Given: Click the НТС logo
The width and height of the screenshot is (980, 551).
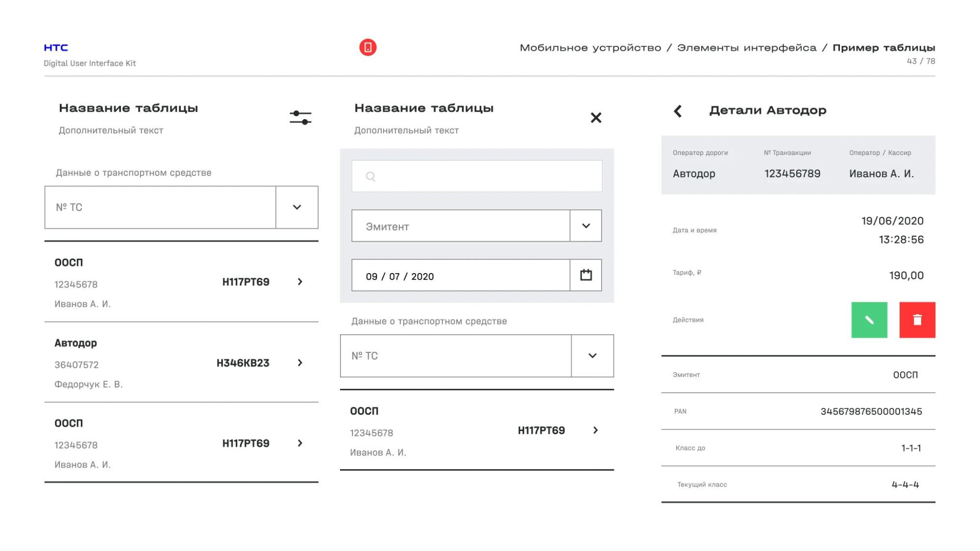Looking at the screenshot, I should (x=56, y=48).
